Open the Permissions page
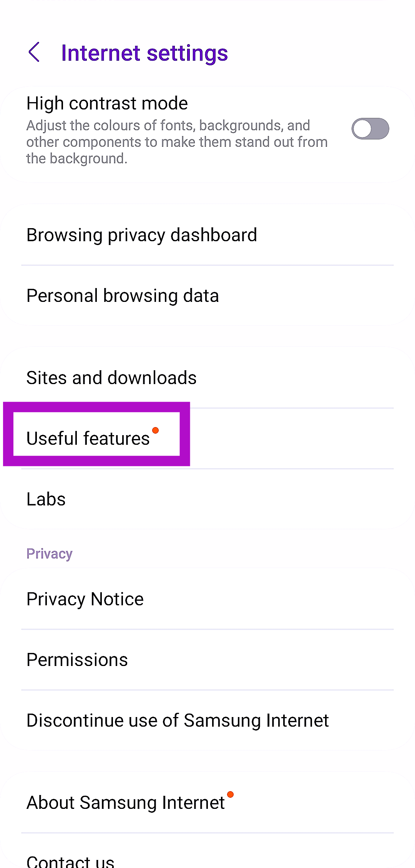The width and height of the screenshot is (415, 868). [x=77, y=660]
